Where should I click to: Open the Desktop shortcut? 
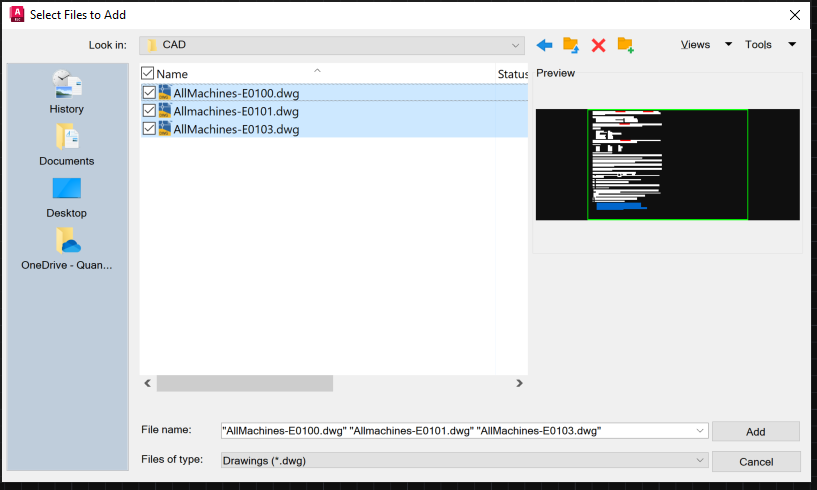(x=67, y=197)
